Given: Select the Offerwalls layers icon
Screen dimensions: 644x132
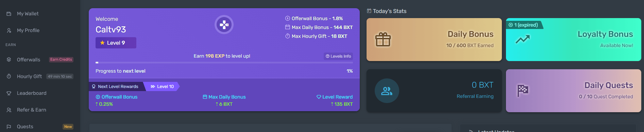Looking at the screenshot, I should click(x=9, y=60).
